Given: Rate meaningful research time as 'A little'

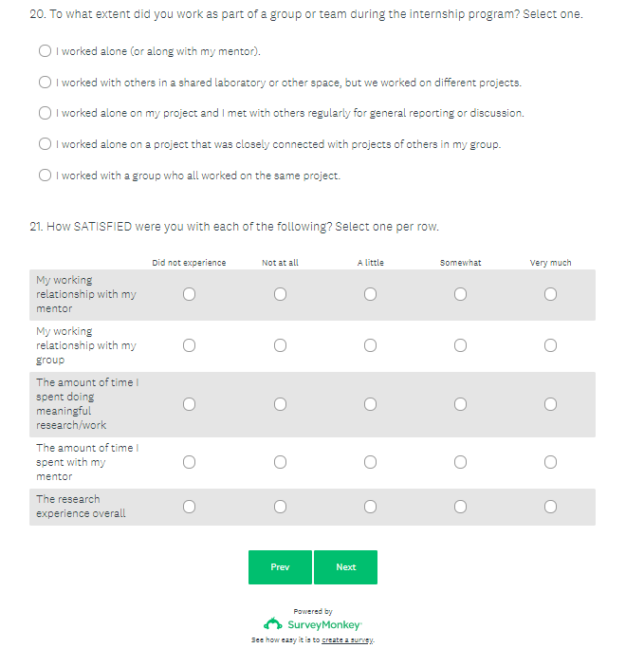Looking at the screenshot, I should point(370,404).
